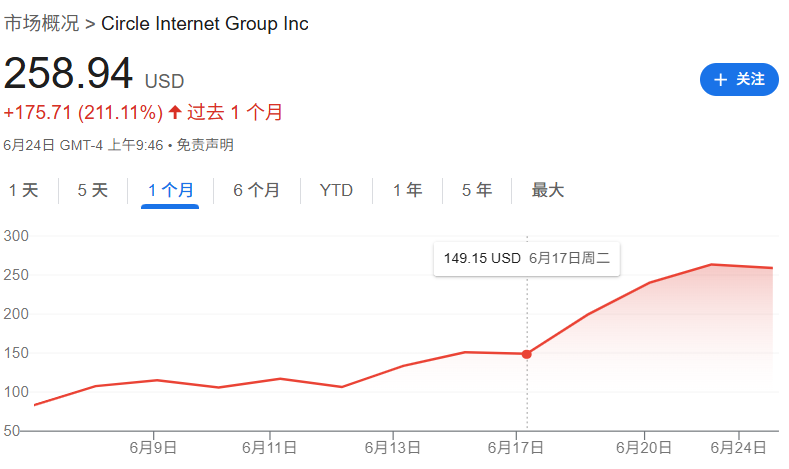Screen dimensions: 789x469
Task: Switch to the 5 天 tab
Action: click(93, 190)
